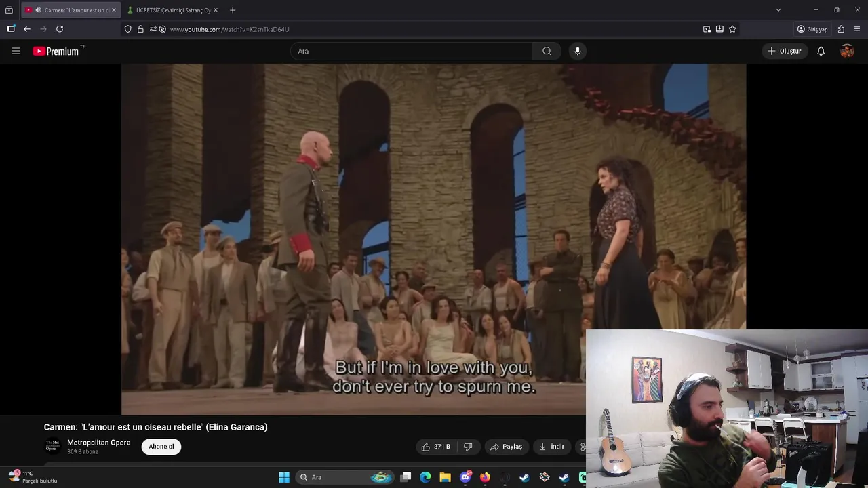The width and height of the screenshot is (868, 488).
Task: Click the İndir download button
Action: click(551, 447)
